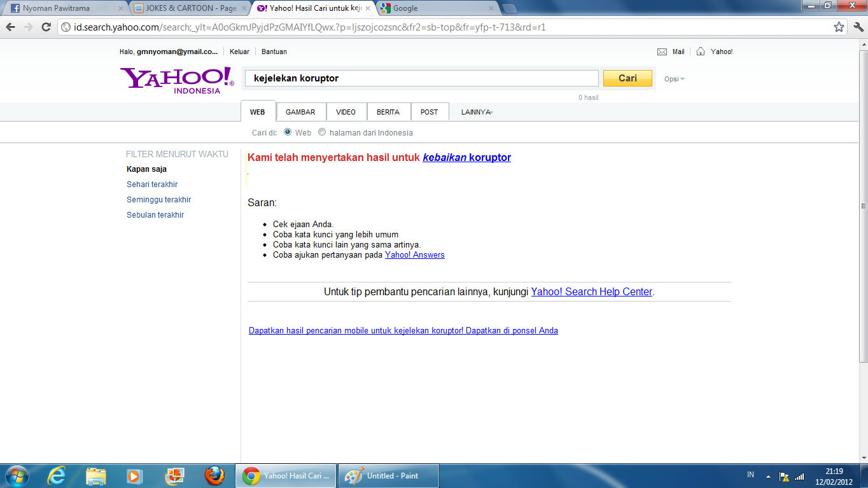Close the Nyoman Pawitrama tab
Screen dimensions: 868x488
pos(121,9)
